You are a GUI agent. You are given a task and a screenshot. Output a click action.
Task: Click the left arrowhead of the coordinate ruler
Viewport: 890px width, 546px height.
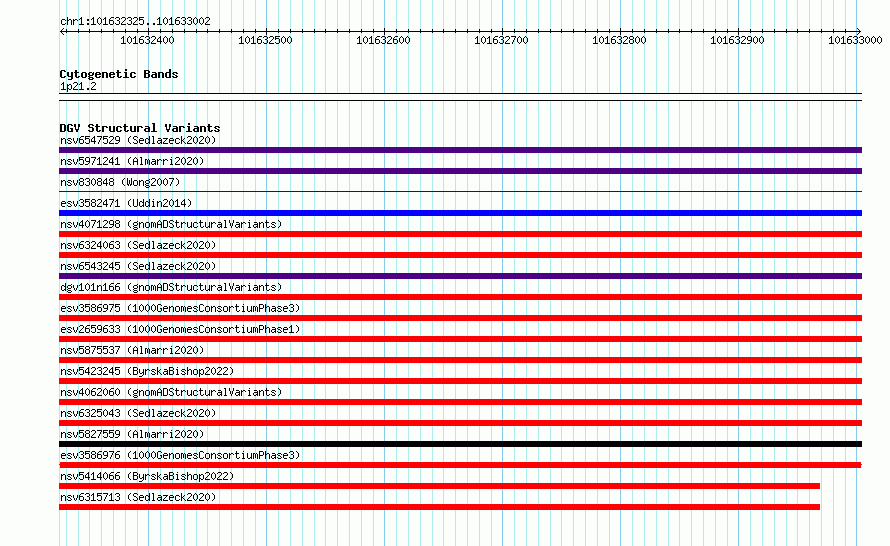pos(62,31)
